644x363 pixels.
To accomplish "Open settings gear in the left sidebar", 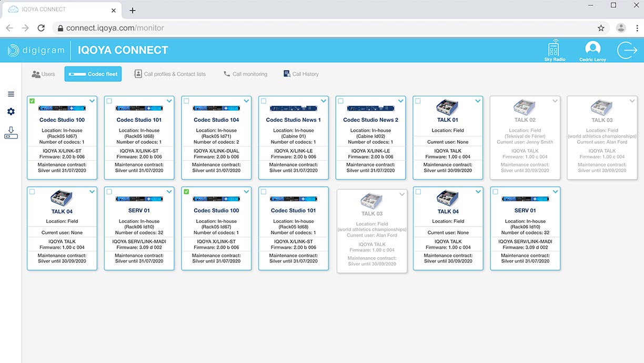I will [11, 112].
